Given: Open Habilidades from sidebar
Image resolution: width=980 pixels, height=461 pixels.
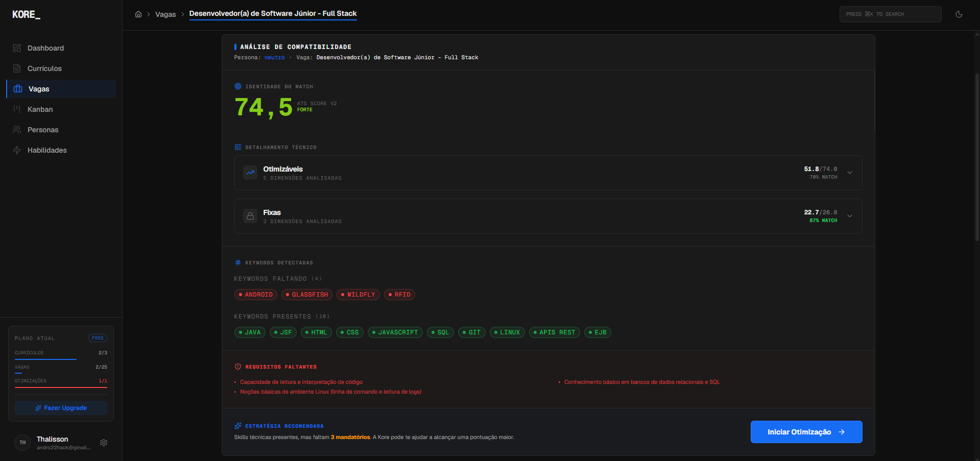Looking at the screenshot, I should [61, 150].
